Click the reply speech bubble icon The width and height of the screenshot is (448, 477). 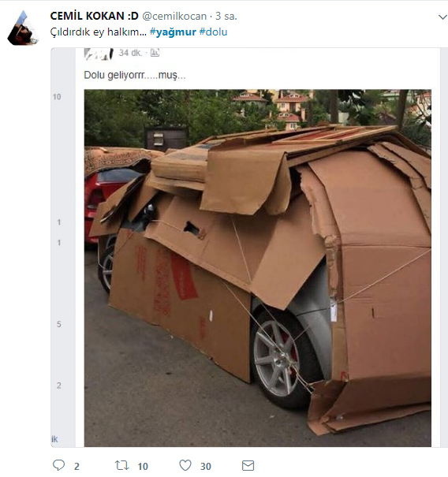tap(58, 465)
